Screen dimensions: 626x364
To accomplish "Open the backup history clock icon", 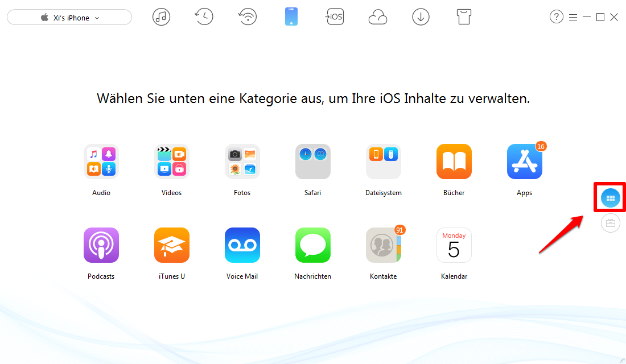I will [x=204, y=16].
